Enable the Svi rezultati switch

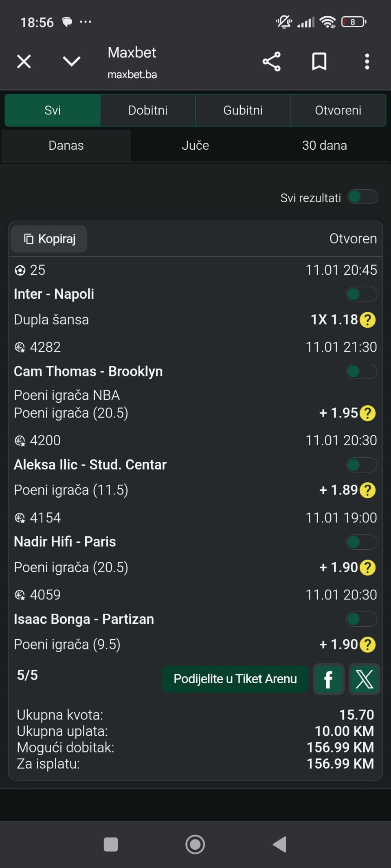coord(362,197)
